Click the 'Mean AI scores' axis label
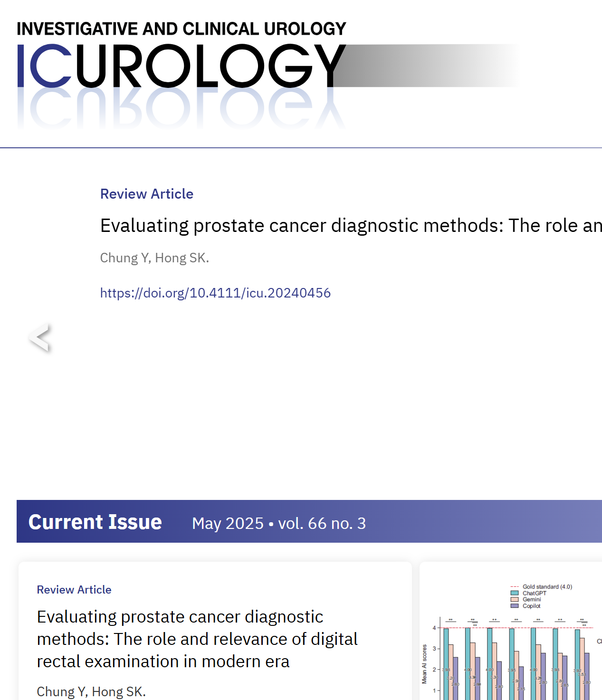 click(x=424, y=664)
